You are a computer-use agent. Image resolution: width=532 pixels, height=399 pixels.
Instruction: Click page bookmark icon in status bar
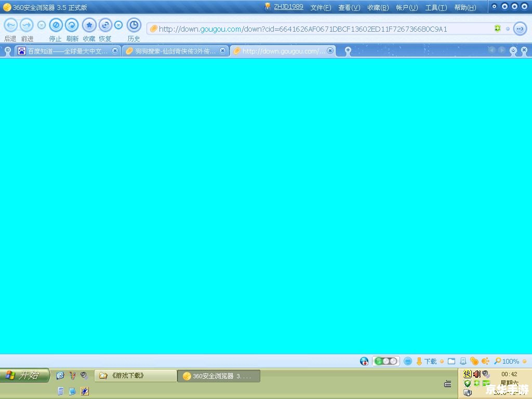coord(463,362)
